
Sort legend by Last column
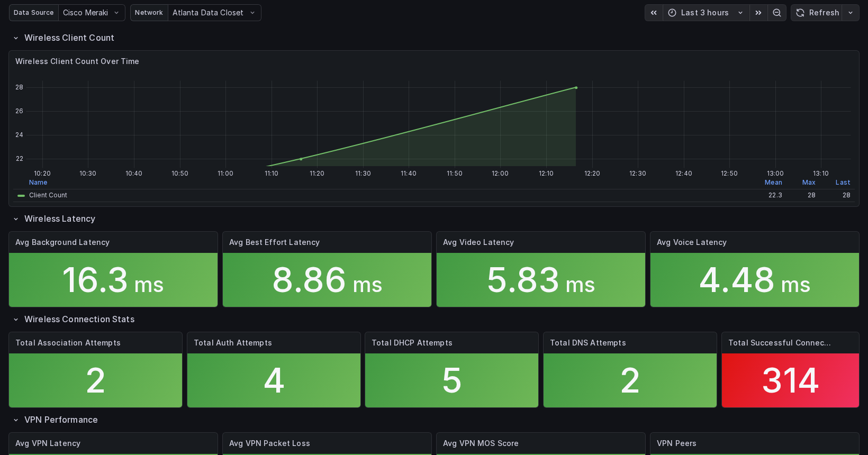point(843,183)
